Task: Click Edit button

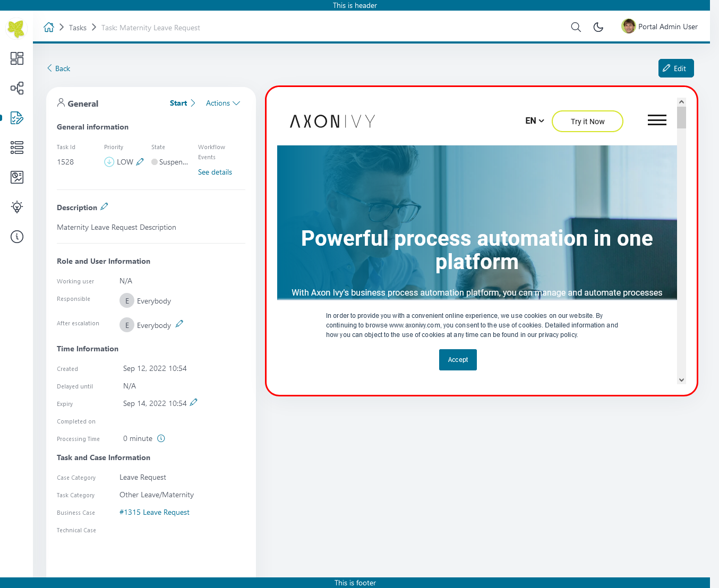Action: 676,68
